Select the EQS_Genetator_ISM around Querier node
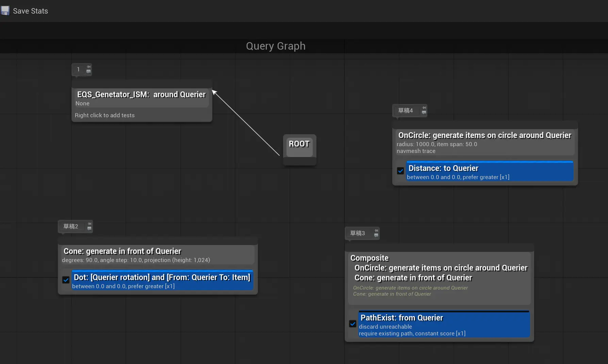The image size is (608, 364). 141,94
